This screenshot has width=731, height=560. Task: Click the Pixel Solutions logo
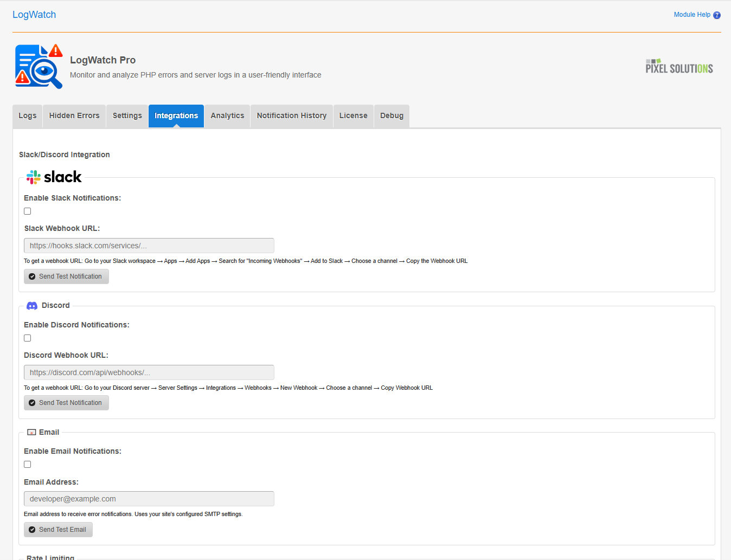tap(679, 66)
